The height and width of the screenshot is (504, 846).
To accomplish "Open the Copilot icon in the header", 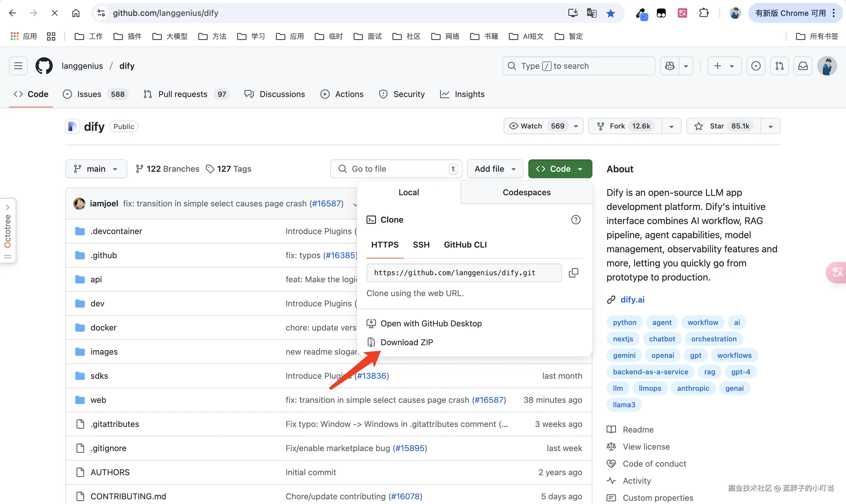I will (670, 66).
